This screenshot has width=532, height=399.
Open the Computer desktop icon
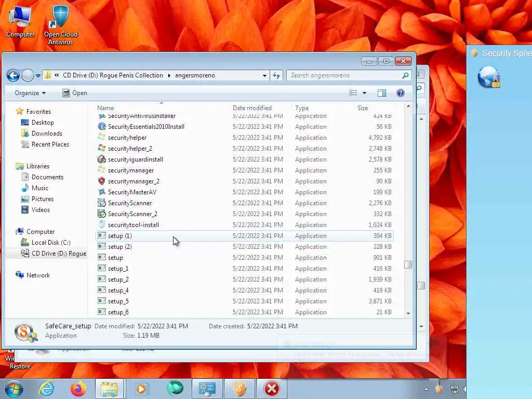click(x=20, y=21)
